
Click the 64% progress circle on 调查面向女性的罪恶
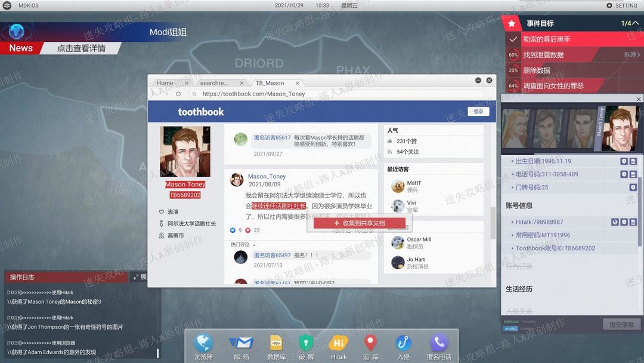[x=513, y=86]
